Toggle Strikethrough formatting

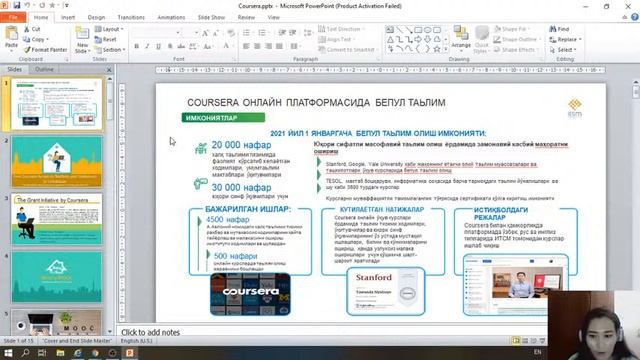click(181, 47)
